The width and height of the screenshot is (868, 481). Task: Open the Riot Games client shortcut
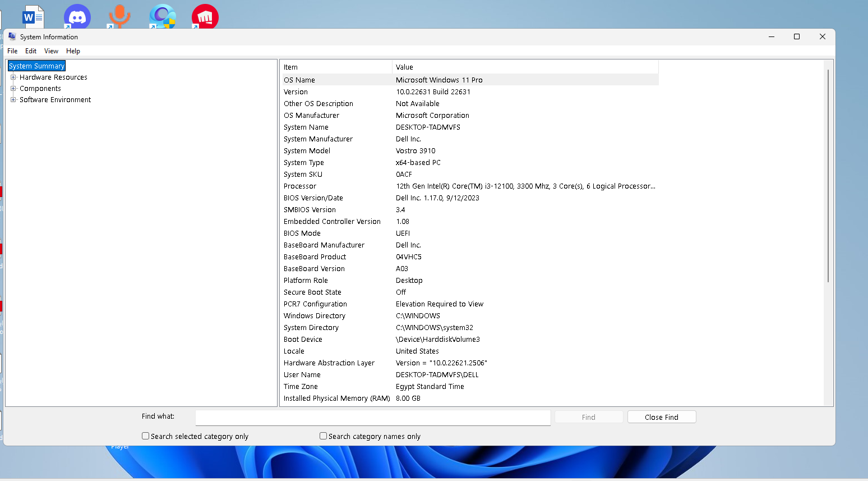[205, 16]
